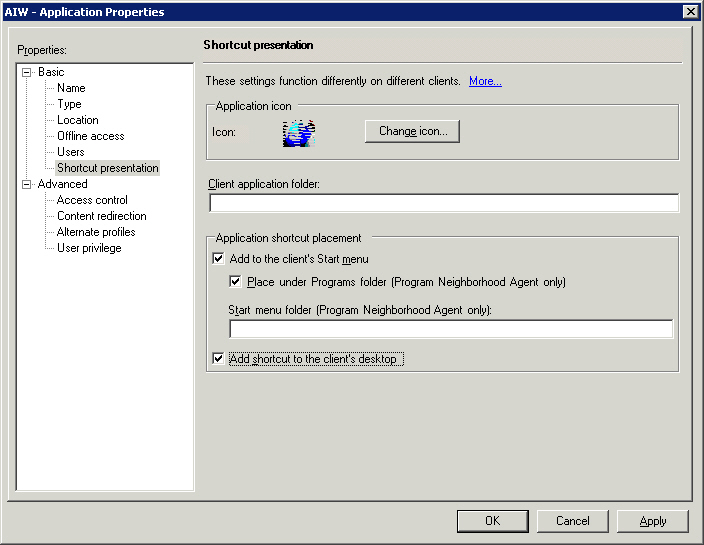Toggle Add to the client's Start menu
The width and height of the screenshot is (704, 545).
(x=219, y=259)
